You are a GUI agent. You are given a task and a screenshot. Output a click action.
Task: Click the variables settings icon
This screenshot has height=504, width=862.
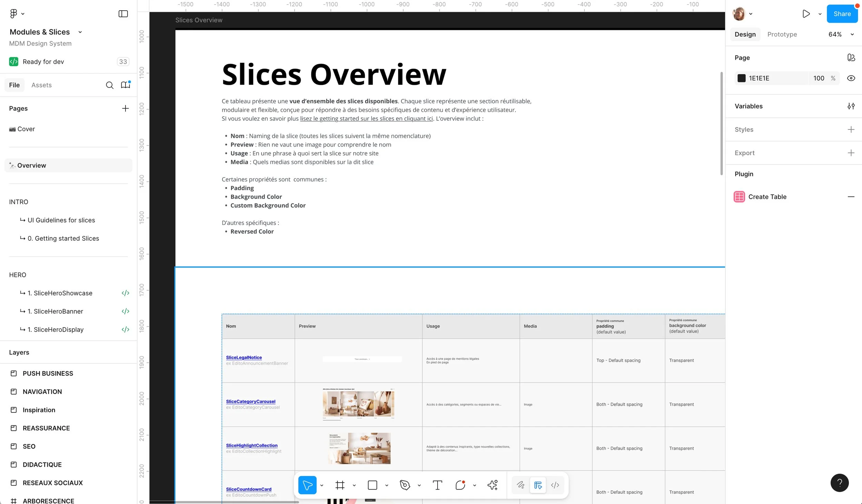click(x=851, y=106)
